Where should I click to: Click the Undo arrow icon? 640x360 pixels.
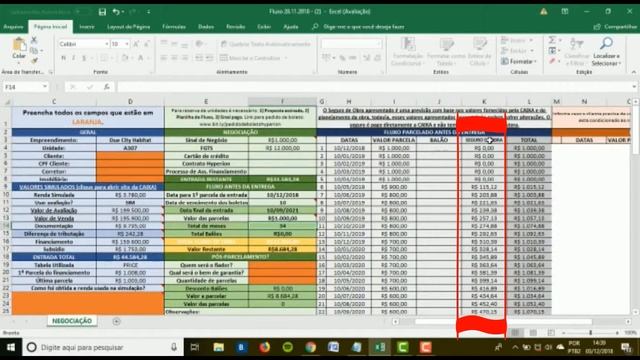tap(116, 12)
